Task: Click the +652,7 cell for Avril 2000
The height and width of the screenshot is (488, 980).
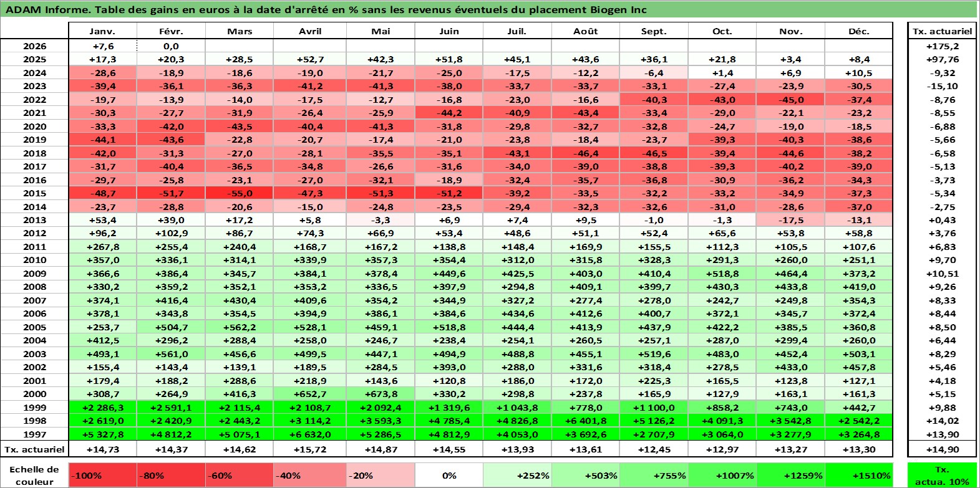Action: (310, 394)
